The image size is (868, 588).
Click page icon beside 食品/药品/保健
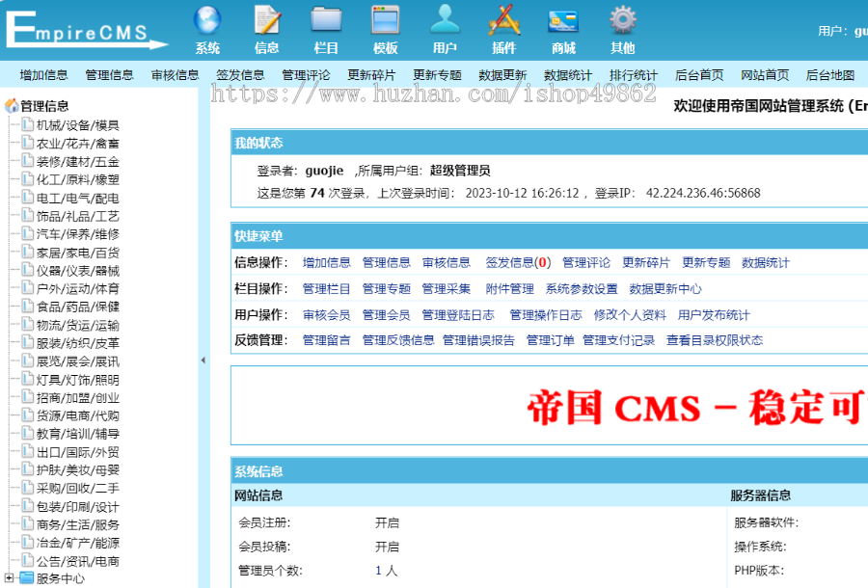(28, 306)
